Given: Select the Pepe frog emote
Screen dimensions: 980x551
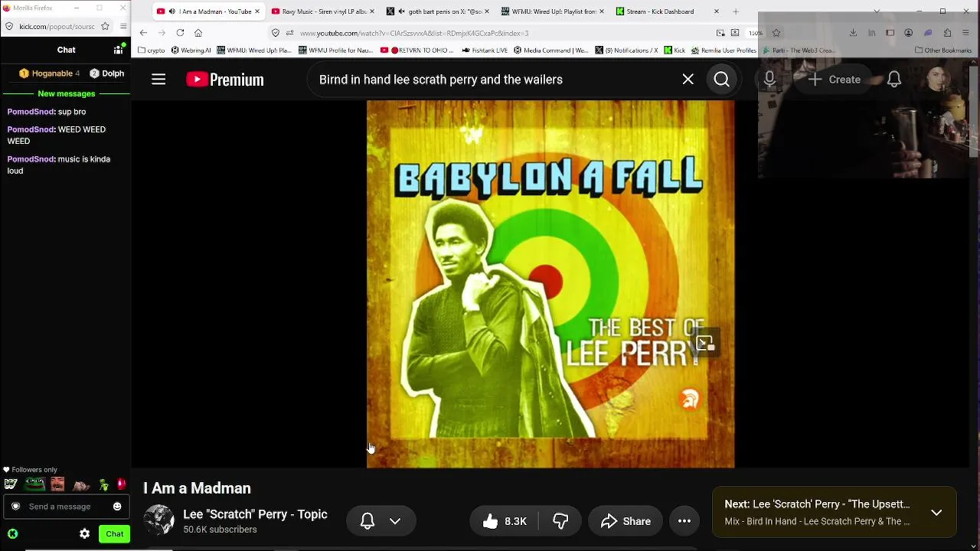Looking at the screenshot, I should (34, 484).
